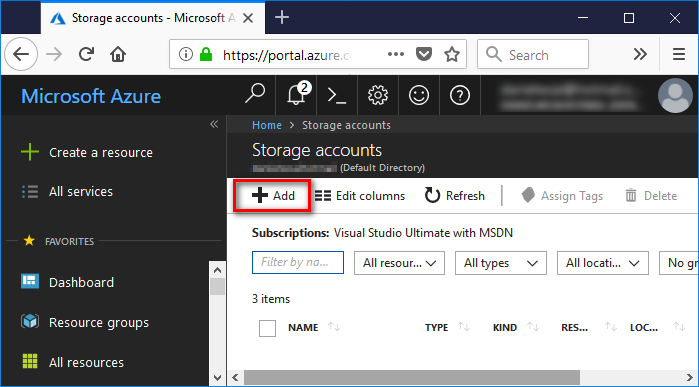Image resolution: width=699 pixels, height=387 pixels.
Task: Click Visual Studio Ultimate with MSDN text
Action: pos(423,233)
